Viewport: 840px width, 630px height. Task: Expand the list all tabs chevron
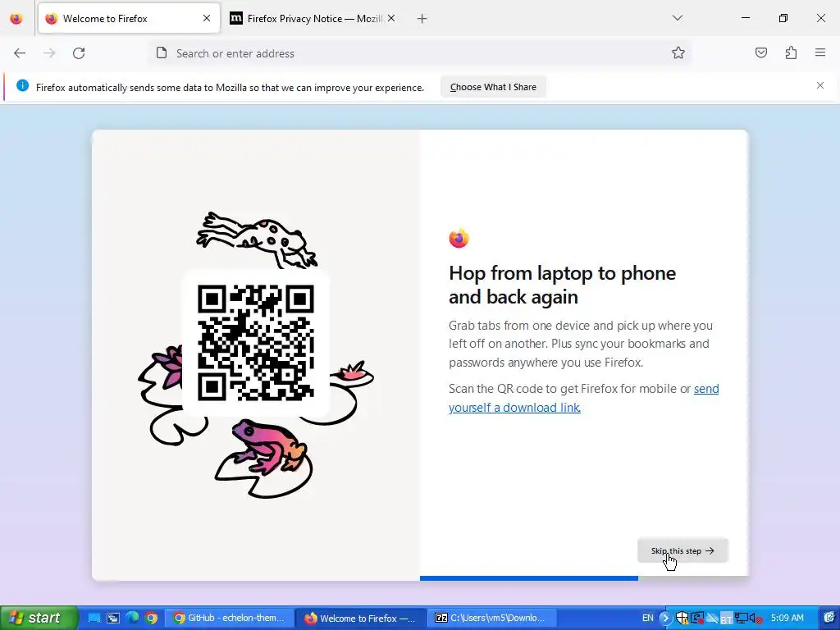click(x=677, y=18)
